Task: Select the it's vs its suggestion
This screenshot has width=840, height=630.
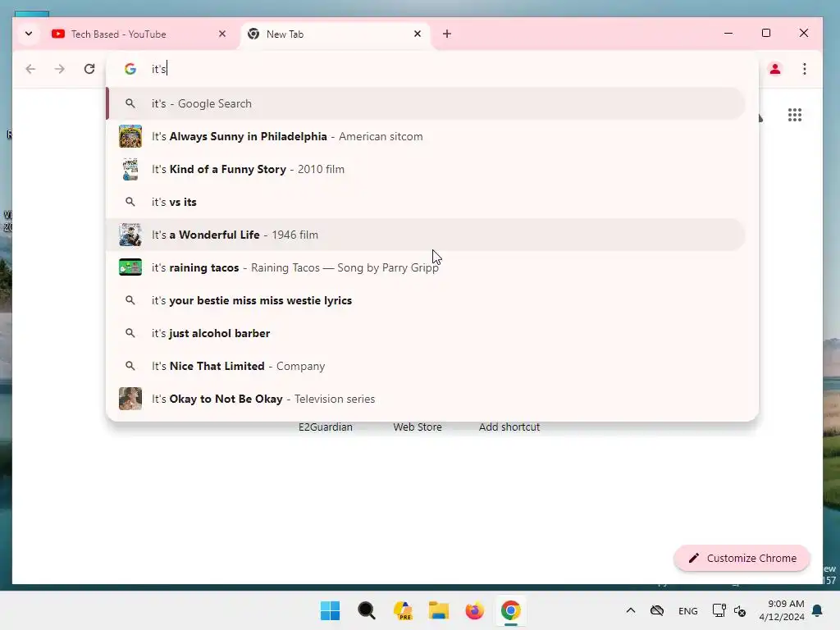Action: [x=426, y=202]
